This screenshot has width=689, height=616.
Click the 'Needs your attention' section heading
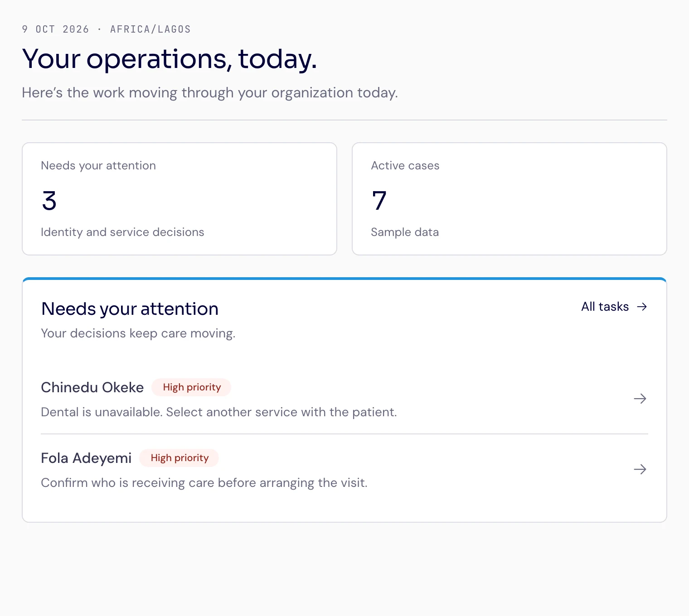point(130,309)
